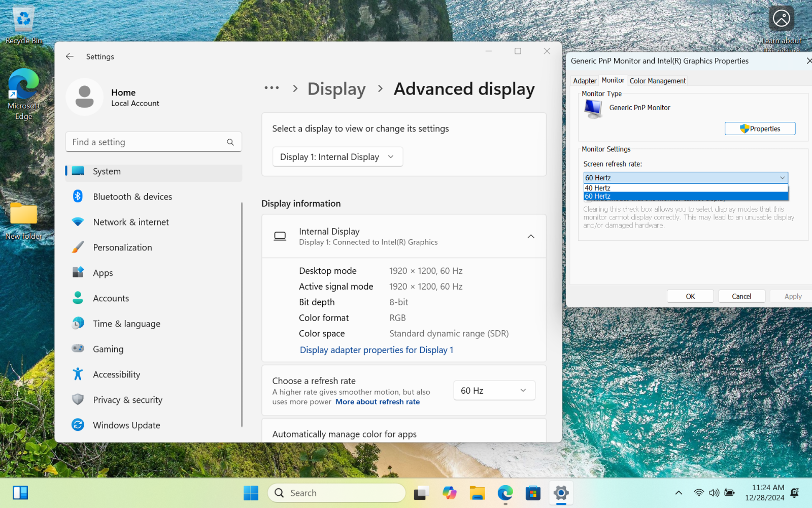Open Privacy & security settings
Screen dimensions: 812x508
click(127, 400)
